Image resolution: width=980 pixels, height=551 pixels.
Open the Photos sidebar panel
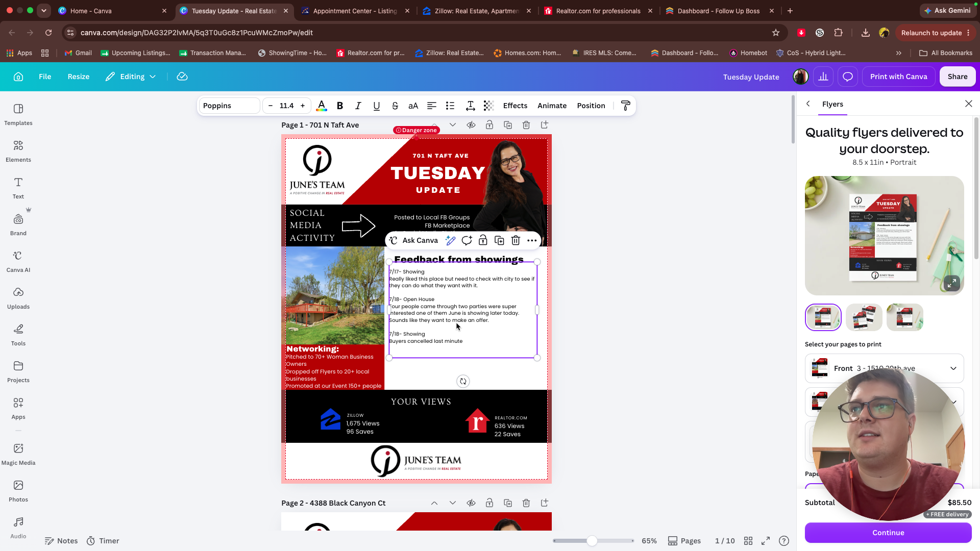(18, 491)
